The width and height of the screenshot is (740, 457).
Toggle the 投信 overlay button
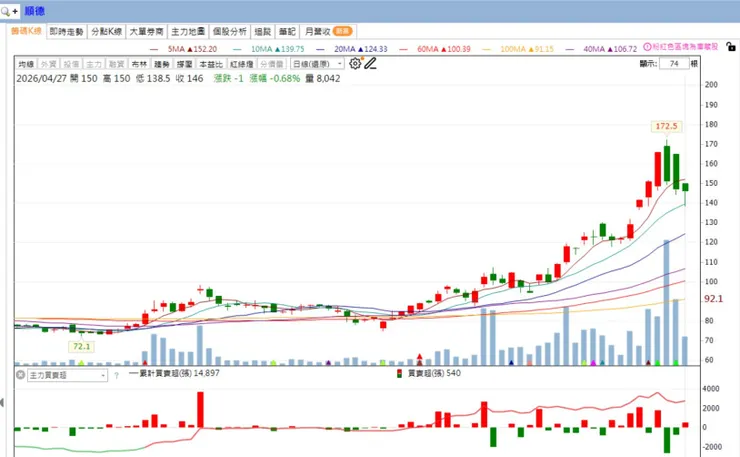pyautogui.click(x=71, y=64)
